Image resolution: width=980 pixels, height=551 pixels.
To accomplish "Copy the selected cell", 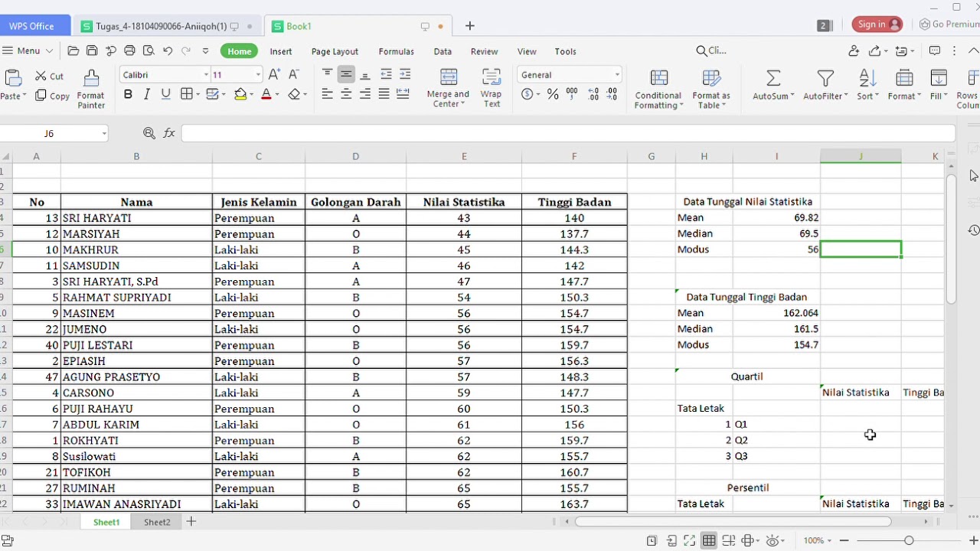I will (x=52, y=96).
